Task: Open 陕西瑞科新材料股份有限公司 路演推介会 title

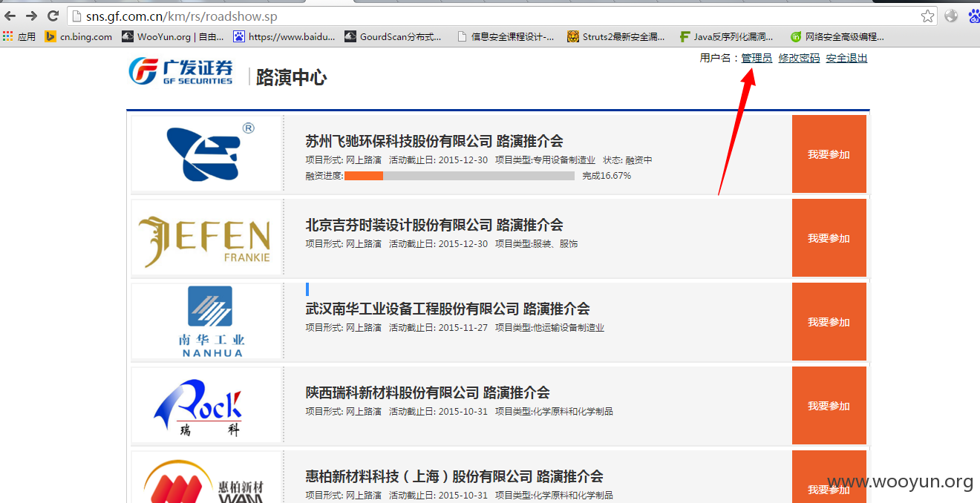Action: pyautogui.click(x=428, y=392)
